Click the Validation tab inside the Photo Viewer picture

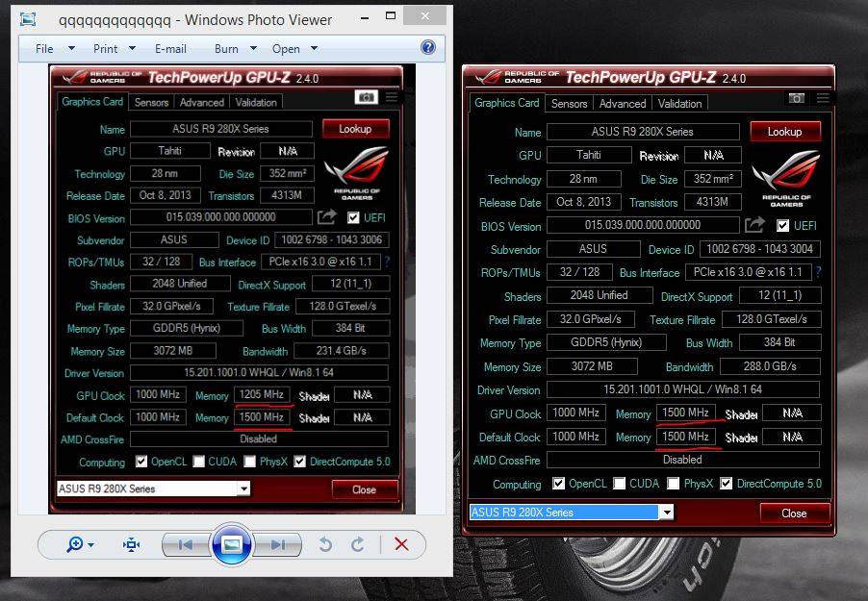tap(256, 102)
